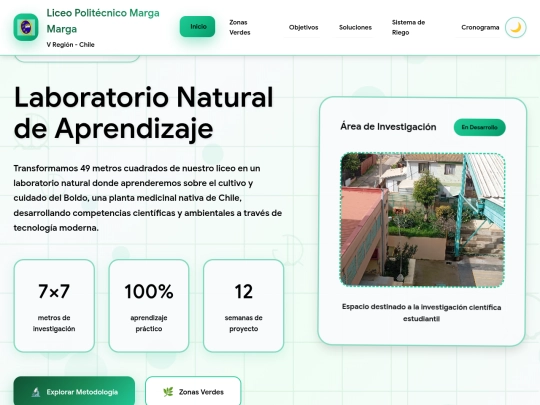
Task: Click the Área de Investigación card title
Action: pyautogui.click(x=388, y=127)
